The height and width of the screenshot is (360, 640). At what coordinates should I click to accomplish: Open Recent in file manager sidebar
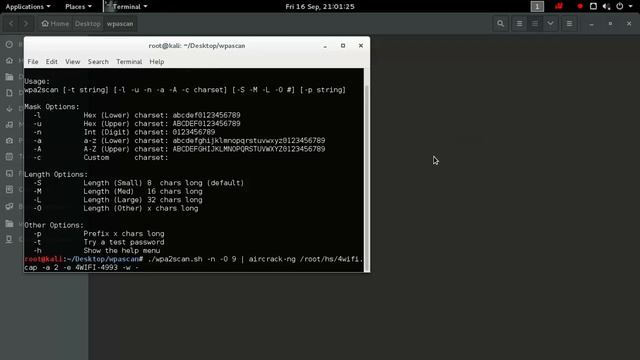[9, 44]
